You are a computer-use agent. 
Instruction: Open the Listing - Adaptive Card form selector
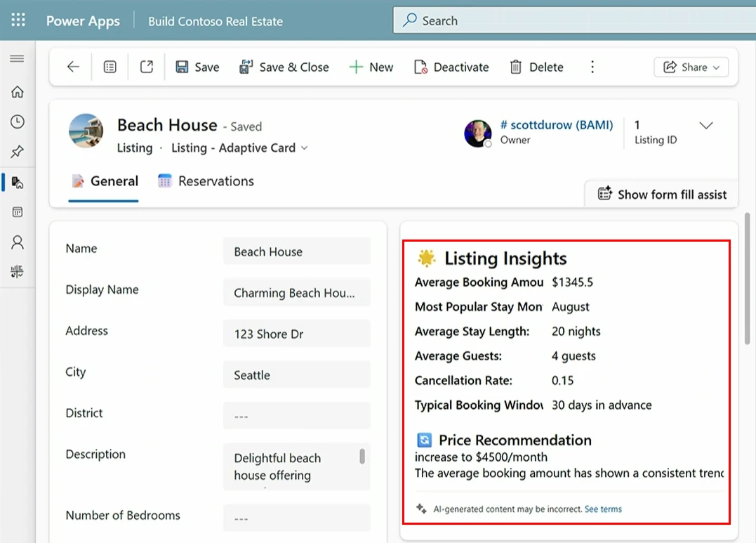pos(239,148)
